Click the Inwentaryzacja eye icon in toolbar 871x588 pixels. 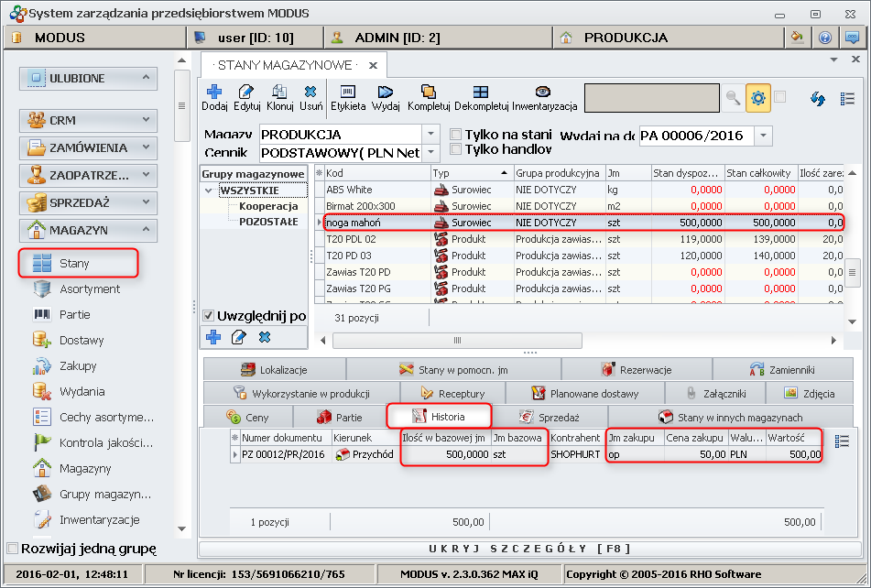point(543,93)
